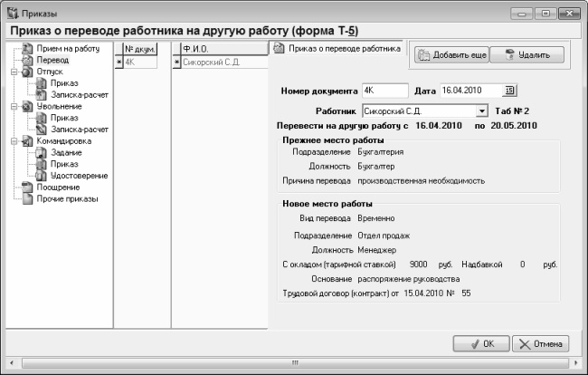This screenshot has width=588, height=375.
Task: Close the Приказы window
Action: pyautogui.click(x=570, y=14)
